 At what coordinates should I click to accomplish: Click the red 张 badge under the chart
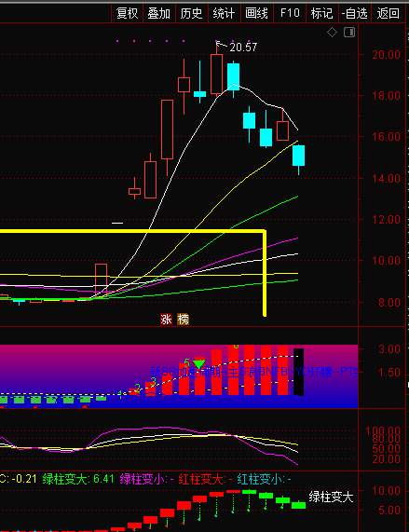pyautogui.click(x=166, y=320)
